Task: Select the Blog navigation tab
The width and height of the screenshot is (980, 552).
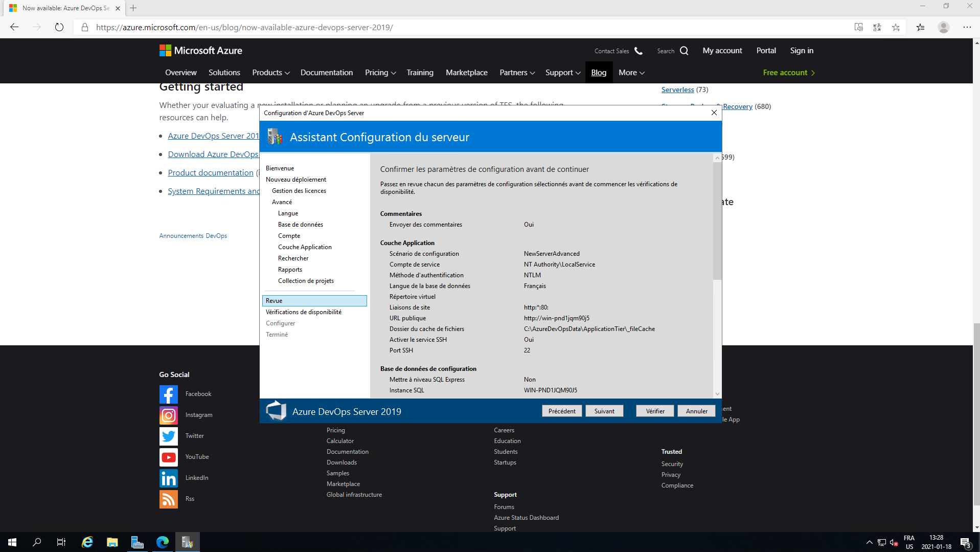Action: point(599,73)
